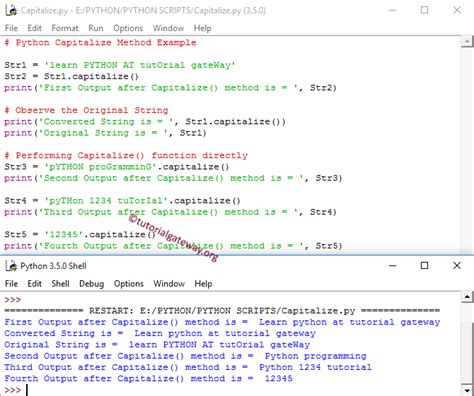
Task: Click the shell line 'Original String is = learn PYTHON AT...'
Action: [157, 345]
